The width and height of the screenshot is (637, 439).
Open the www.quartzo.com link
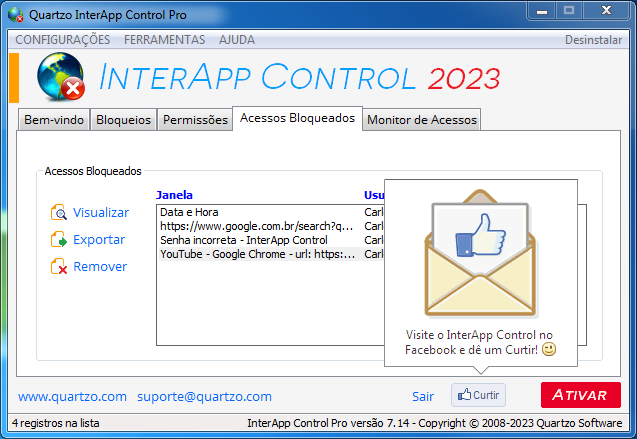(72, 396)
